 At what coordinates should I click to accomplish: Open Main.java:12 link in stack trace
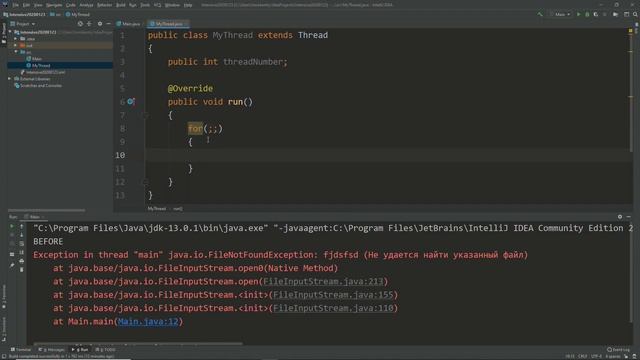coord(148,322)
